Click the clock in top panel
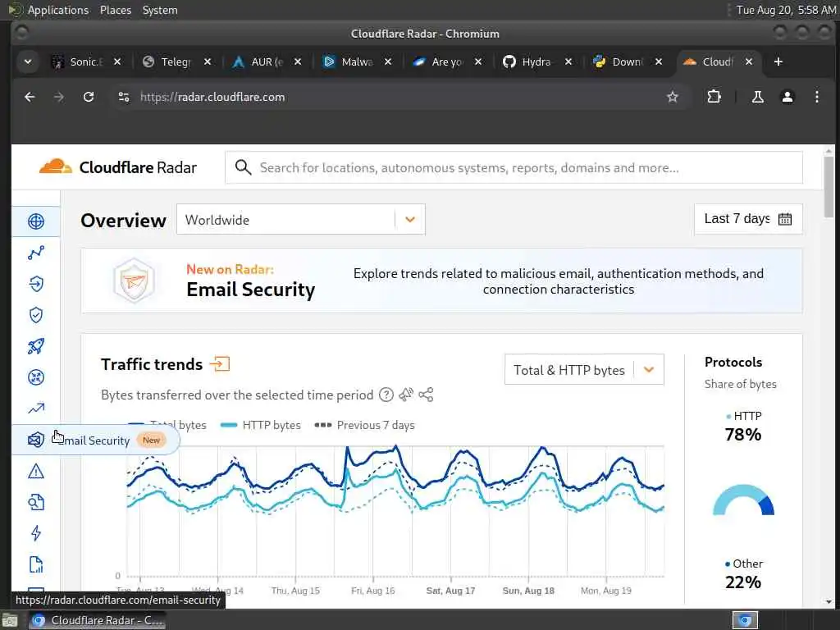 coord(786,10)
